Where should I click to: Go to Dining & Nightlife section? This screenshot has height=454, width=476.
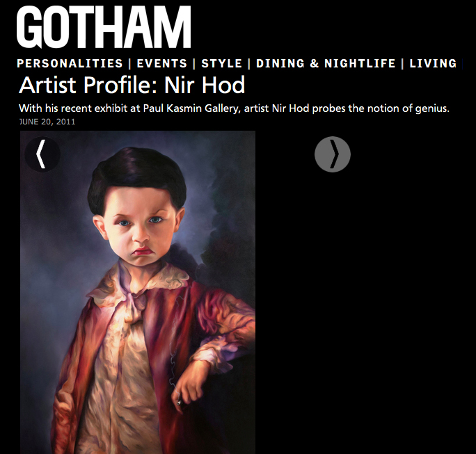click(x=326, y=63)
